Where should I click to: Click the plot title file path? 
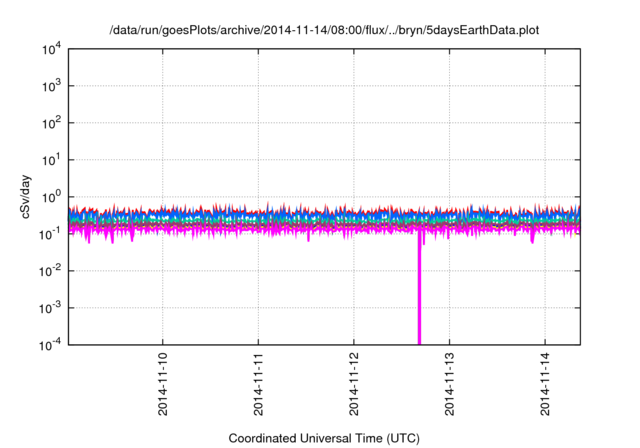(x=324, y=30)
